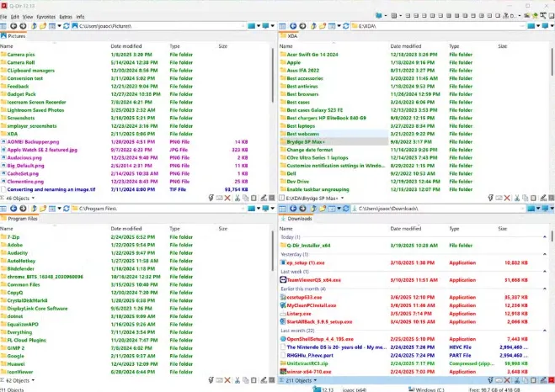This screenshot has height=392, width=555.
Task: Click copy icon in XDA pane status bar
Action: pyautogui.click(x=526, y=198)
